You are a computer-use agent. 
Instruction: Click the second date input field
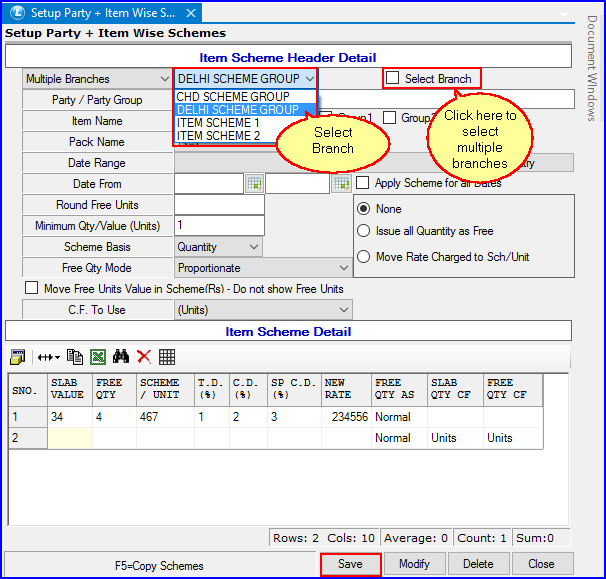click(298, 184)
